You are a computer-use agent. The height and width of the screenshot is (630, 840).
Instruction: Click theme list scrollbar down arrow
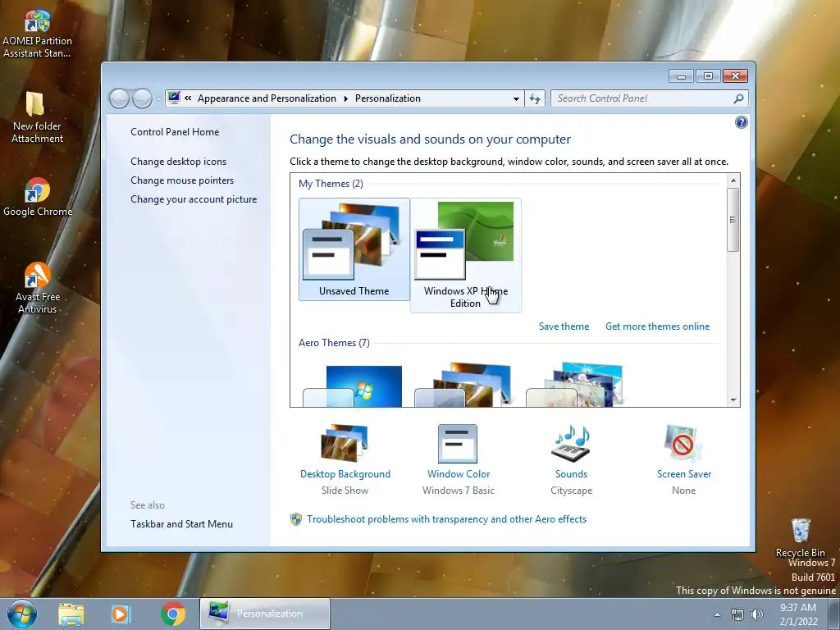coord(733,399)
